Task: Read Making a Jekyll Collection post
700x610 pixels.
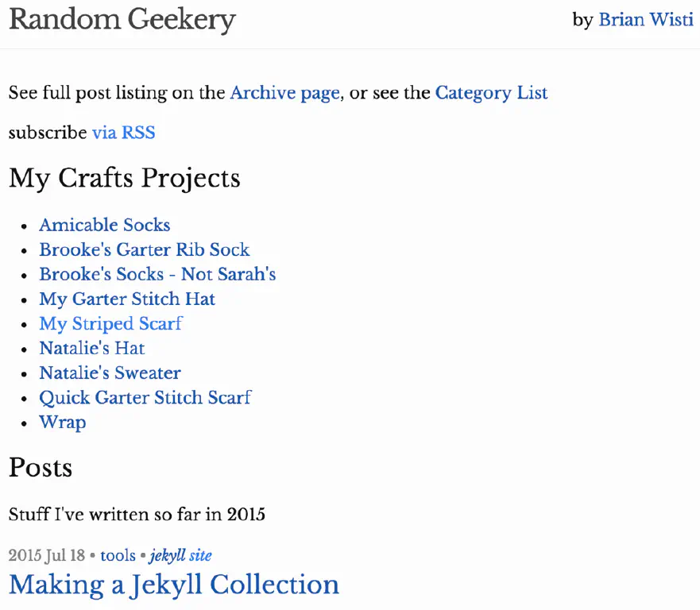Action: pos(173,585)
